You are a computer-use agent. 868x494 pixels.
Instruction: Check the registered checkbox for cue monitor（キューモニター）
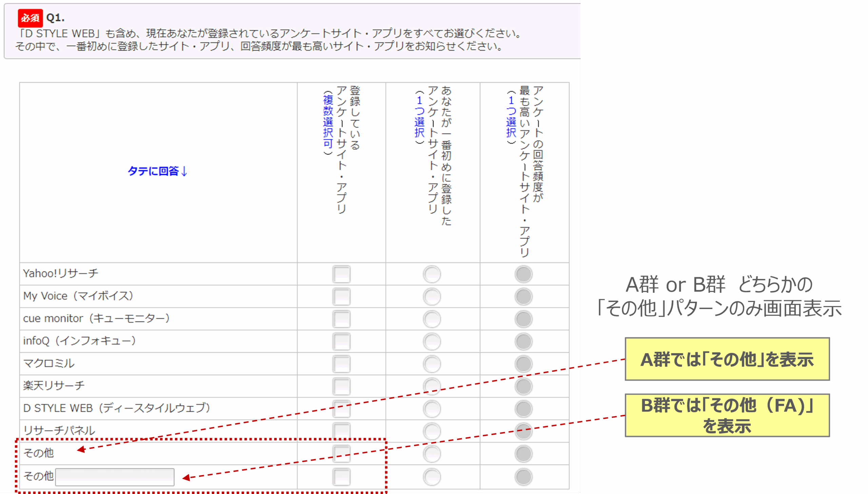coord(341,318)
